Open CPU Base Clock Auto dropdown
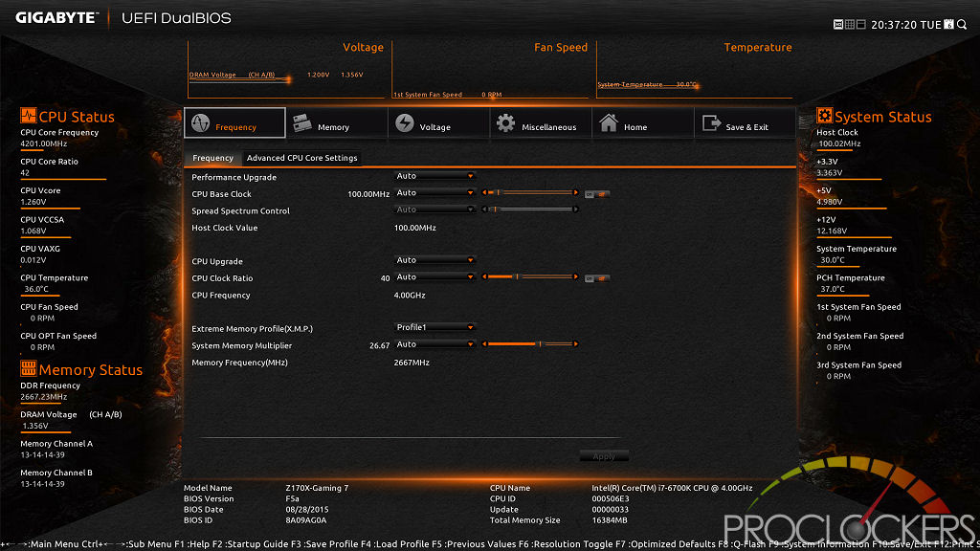980x551 pixels. (435, 193)
